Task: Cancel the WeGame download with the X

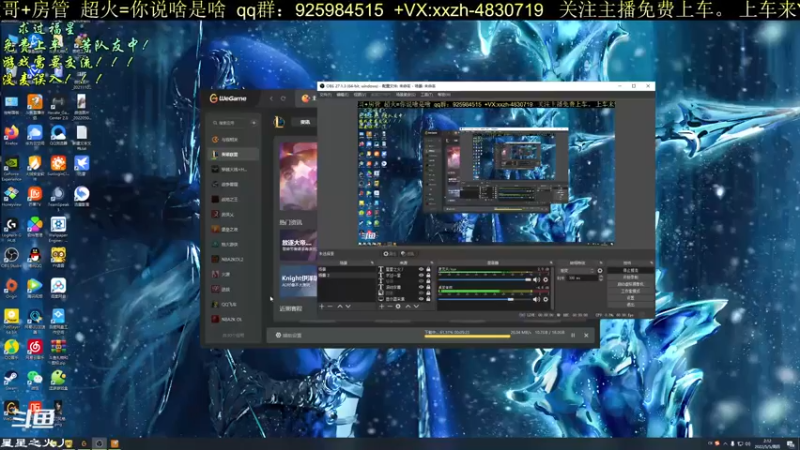Action: coord(586,335)
